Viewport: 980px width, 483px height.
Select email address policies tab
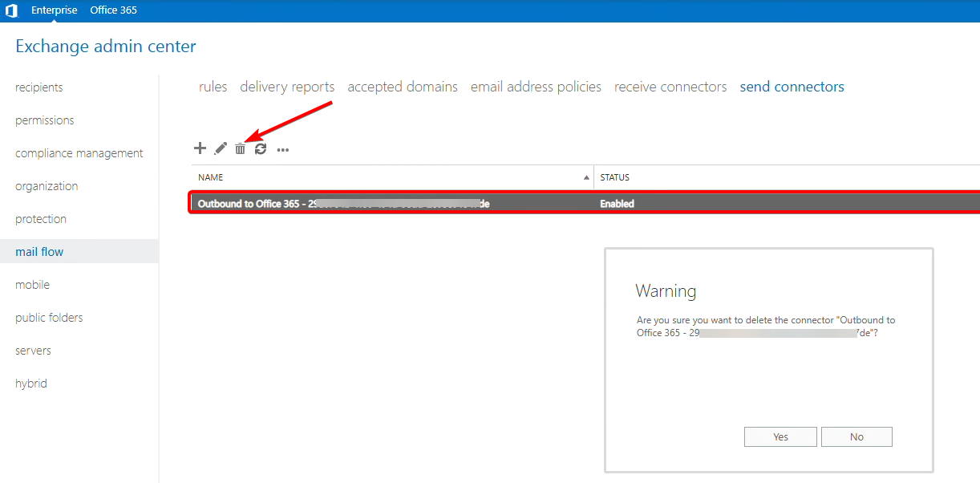(536, 87)
